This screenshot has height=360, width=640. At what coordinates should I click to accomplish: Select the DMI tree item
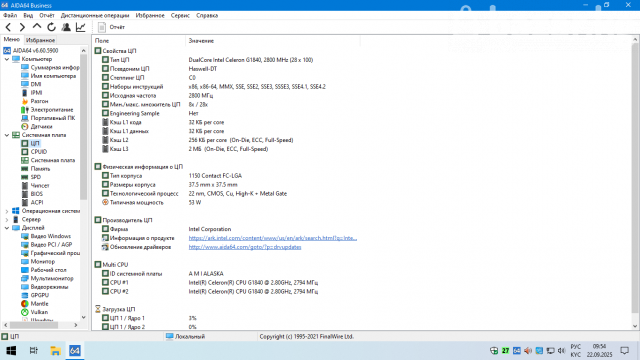point(31,84)
